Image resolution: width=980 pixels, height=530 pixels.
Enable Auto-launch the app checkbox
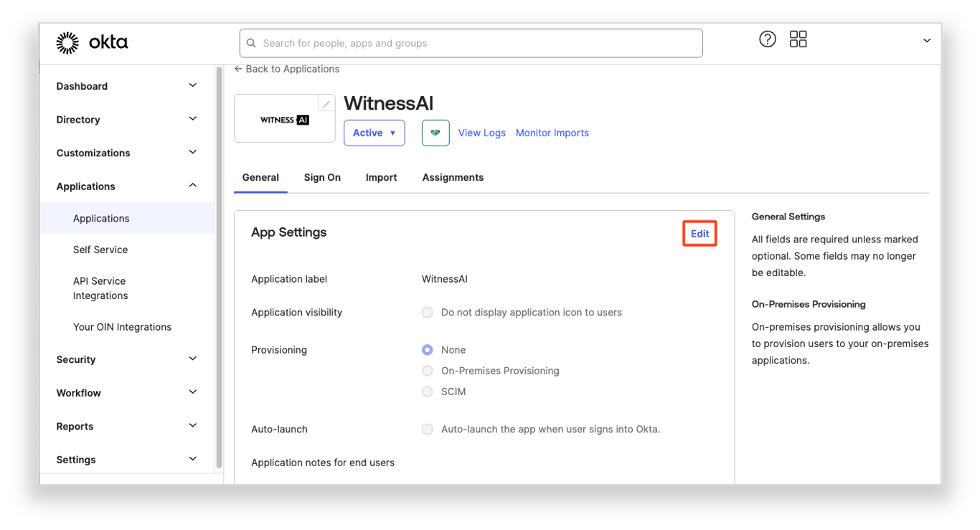tap(428, 430)
